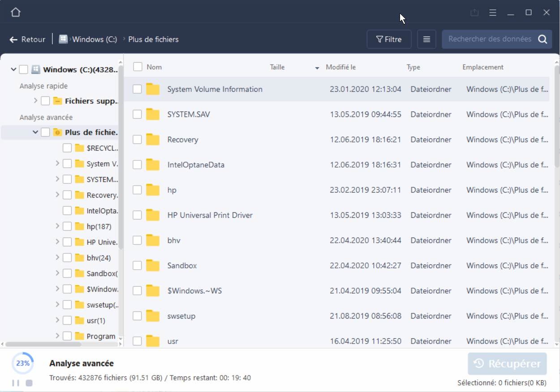Collapse the Windows (C:) tree node
The height and width of the screenshot is (392, 560).
pyautogui.click(x=13, y=69)
